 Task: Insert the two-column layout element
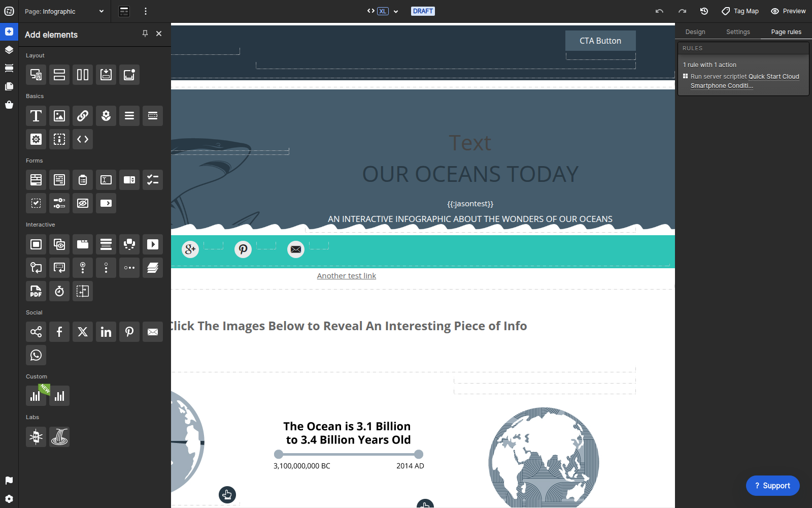click(x=83, y=75)
